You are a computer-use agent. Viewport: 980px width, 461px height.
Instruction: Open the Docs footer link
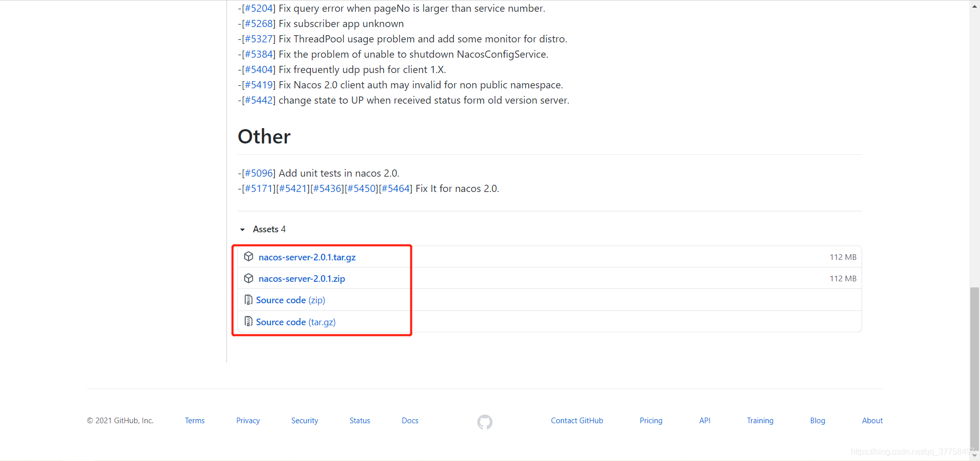tap(410, 421)
